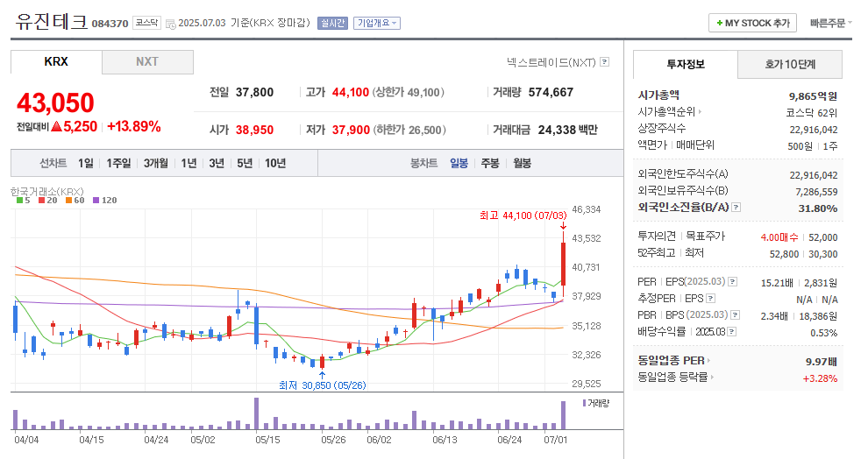Click the orange 60-day moving average swatch
The height and width of the screenshot is (459, 868).
68,201
